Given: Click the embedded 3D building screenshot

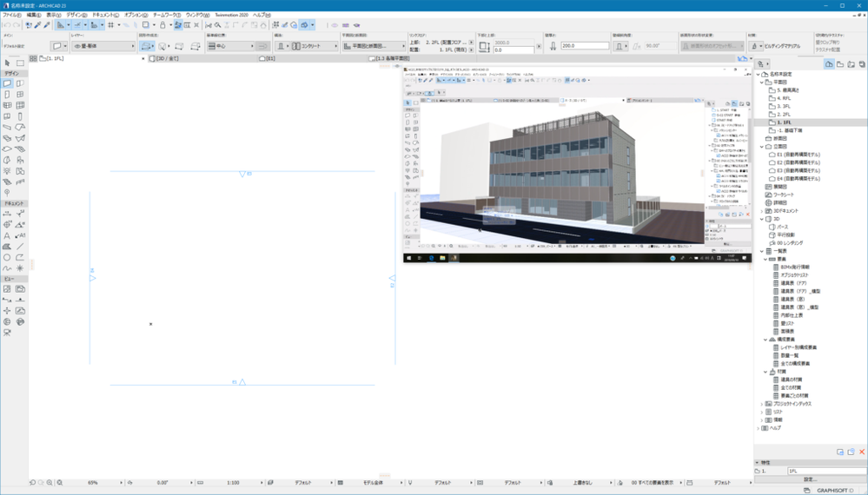Looking at the screenshot, I should (577, 164).
